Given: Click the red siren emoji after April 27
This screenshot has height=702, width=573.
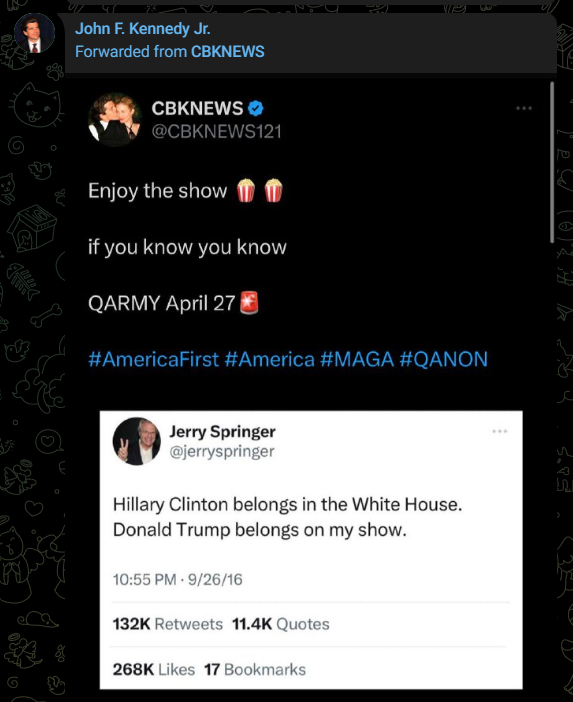Looking at the screenshot, I should [x=249, y=303].
